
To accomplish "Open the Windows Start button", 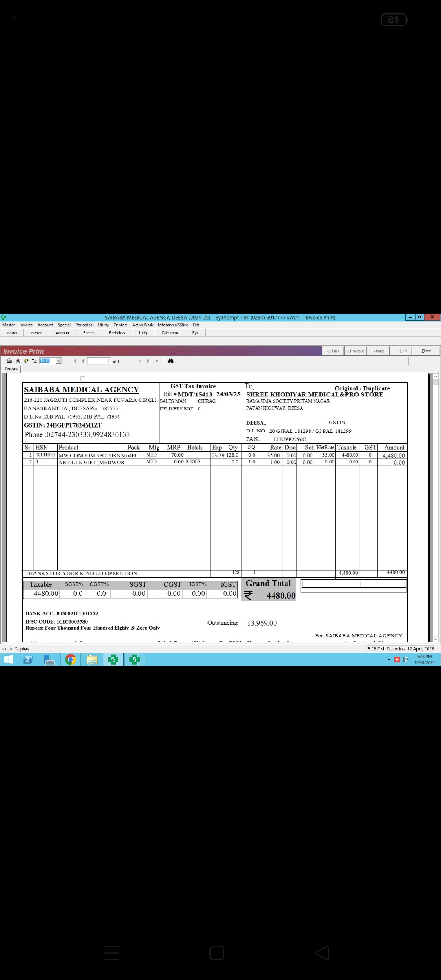I will (8, 660).
